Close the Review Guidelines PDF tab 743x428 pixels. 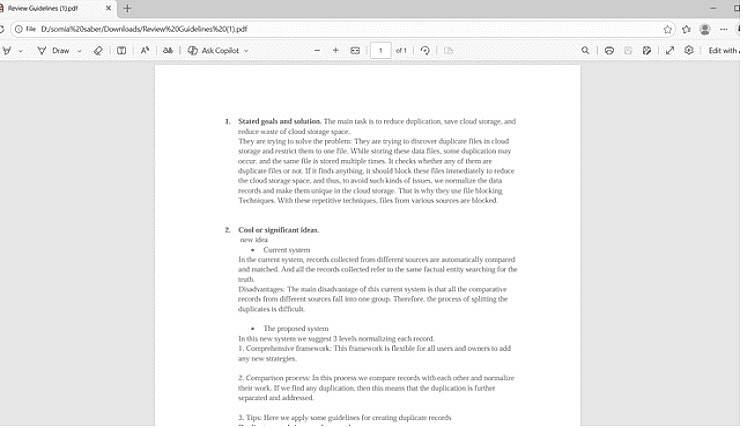click(109, 8)
